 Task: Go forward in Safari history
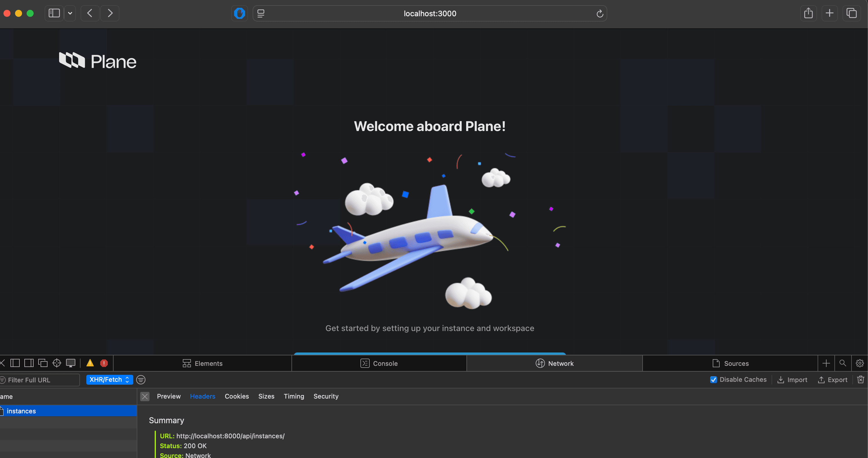110,14
